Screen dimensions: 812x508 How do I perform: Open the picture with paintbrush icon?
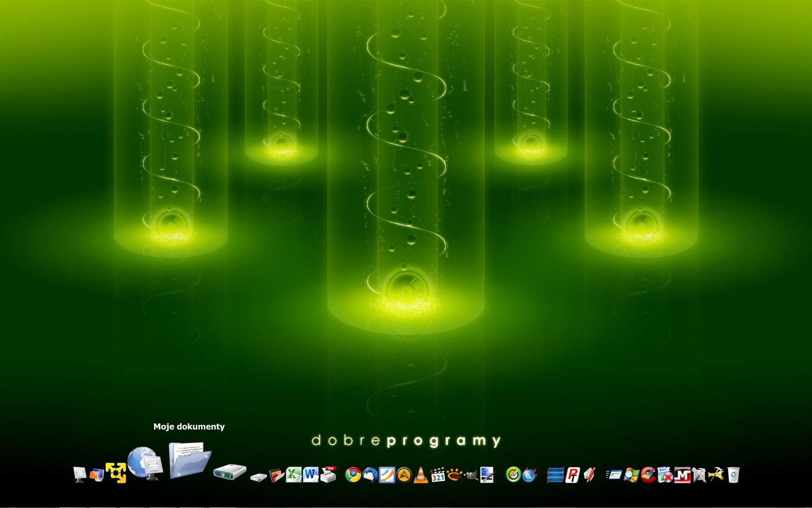click(487, 475)
